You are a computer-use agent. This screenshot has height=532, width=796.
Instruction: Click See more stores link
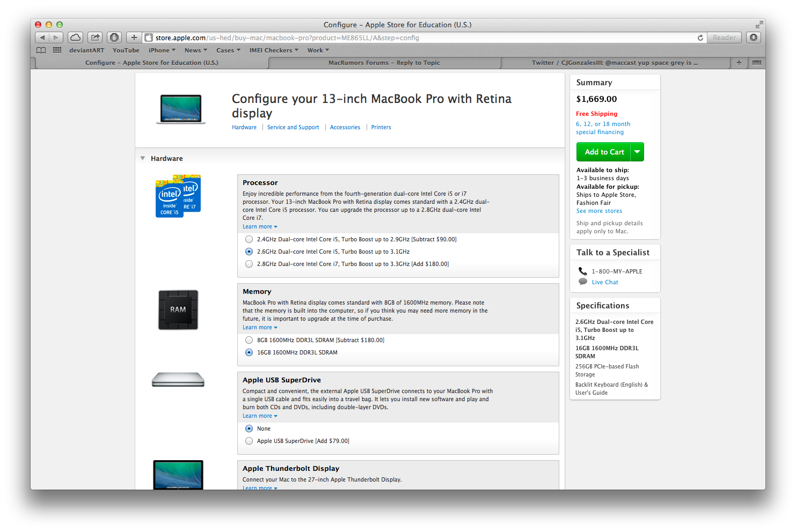click(x=599, y=211)
